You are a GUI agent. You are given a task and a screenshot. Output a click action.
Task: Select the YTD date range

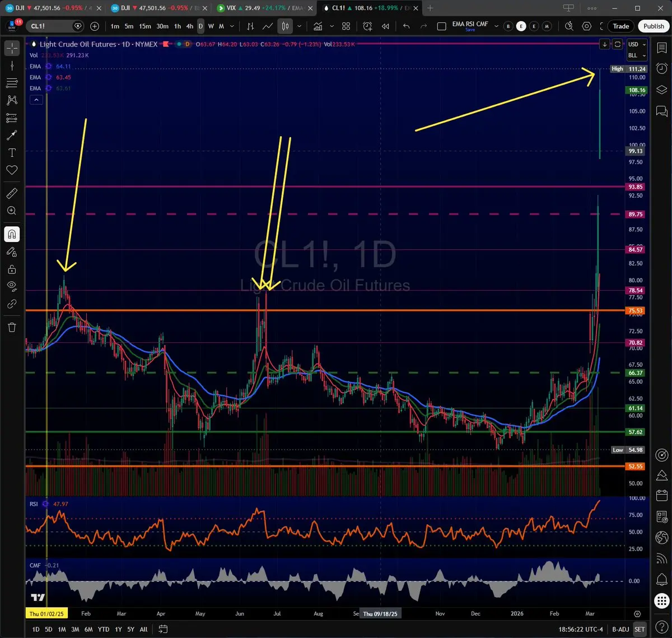(103, 629)
